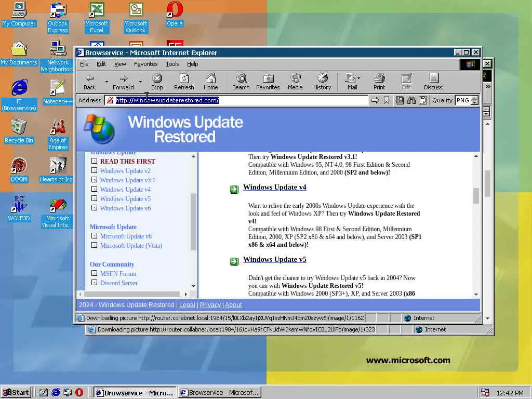Click the main content vertical scrollbar thumb
532x399 pixels.
coord(476,196)
